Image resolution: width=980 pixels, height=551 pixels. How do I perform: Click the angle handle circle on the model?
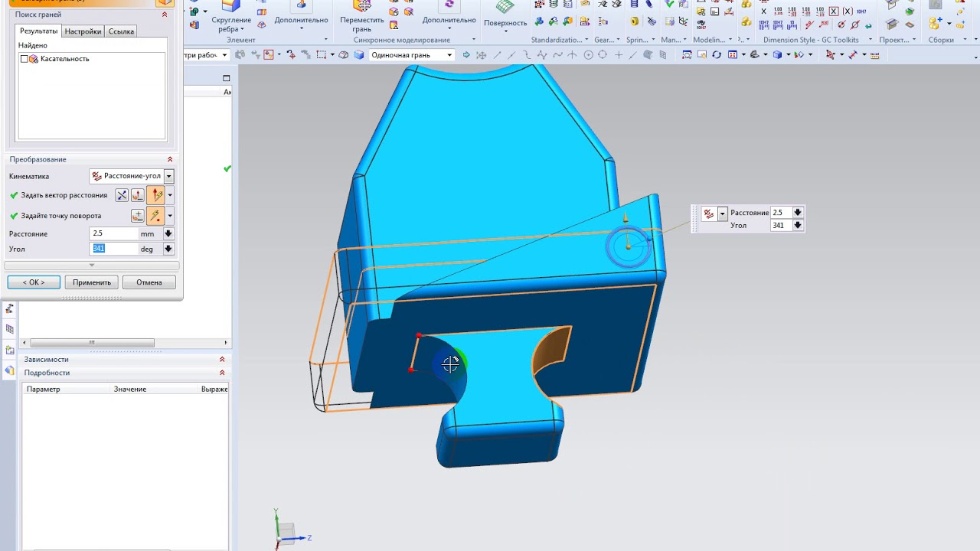point(628,246)
